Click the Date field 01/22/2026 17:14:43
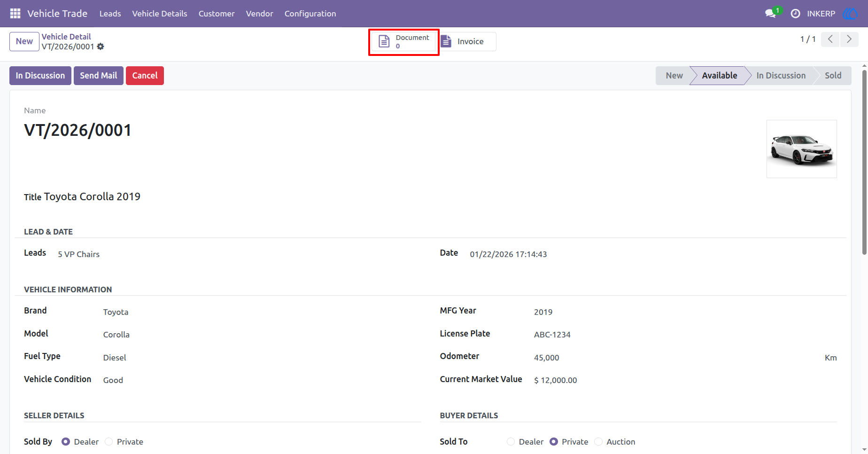This screenshot has width=868, height=454. pos(509,254)
